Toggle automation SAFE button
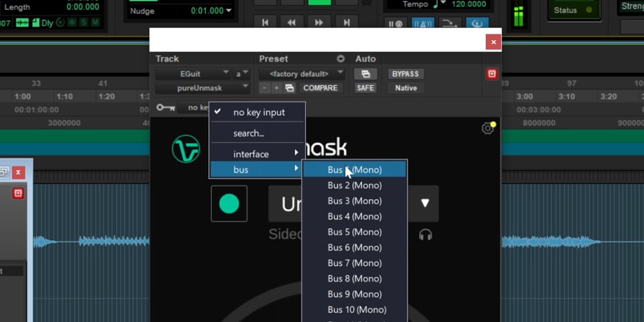The width and height of the screenshot is (644, 322). pos(366,88)
